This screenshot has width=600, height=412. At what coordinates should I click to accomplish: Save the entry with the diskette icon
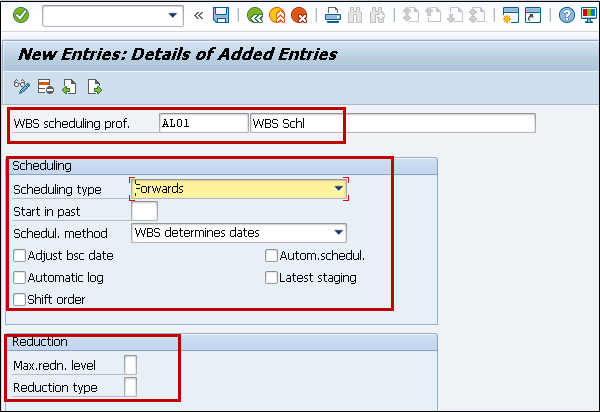[x=221, y=16]
